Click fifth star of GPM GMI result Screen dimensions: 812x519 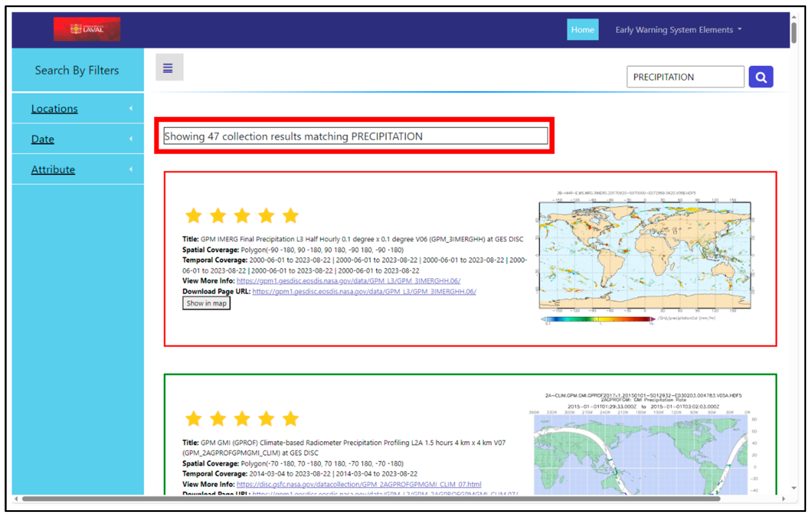(290, 419)
